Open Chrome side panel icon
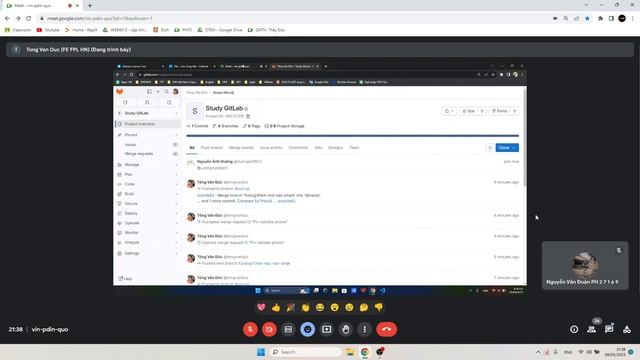 611,18
